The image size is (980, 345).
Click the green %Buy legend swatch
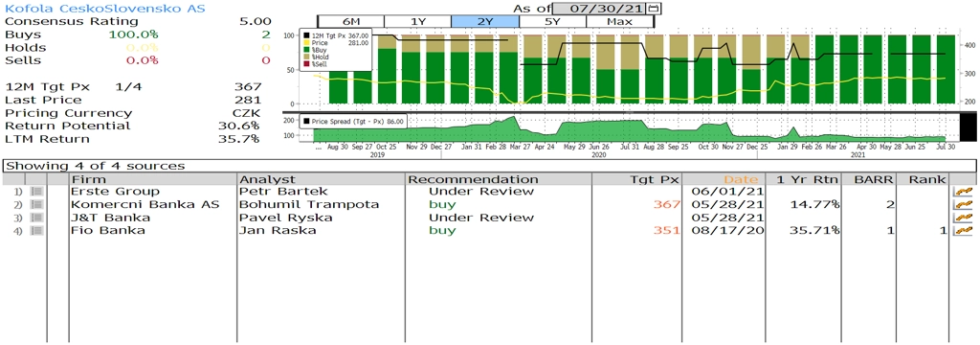click(x=305, y=50)
